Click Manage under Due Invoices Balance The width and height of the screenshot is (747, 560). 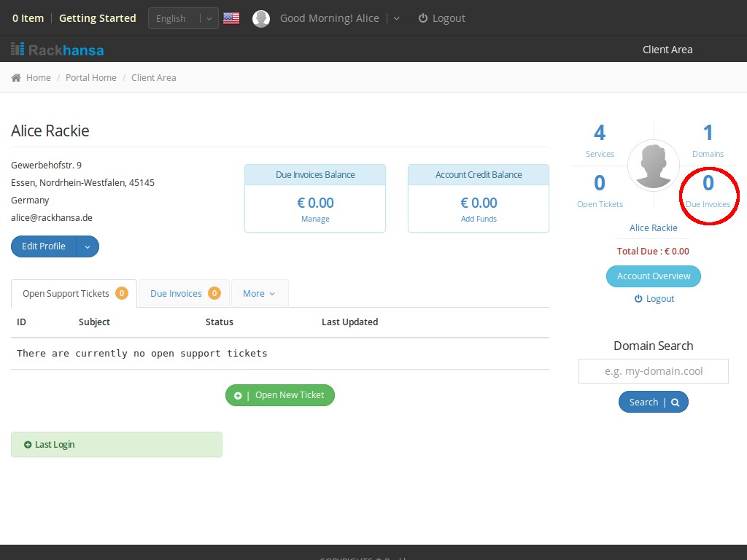pyautogui.click(x=315, y=219)
